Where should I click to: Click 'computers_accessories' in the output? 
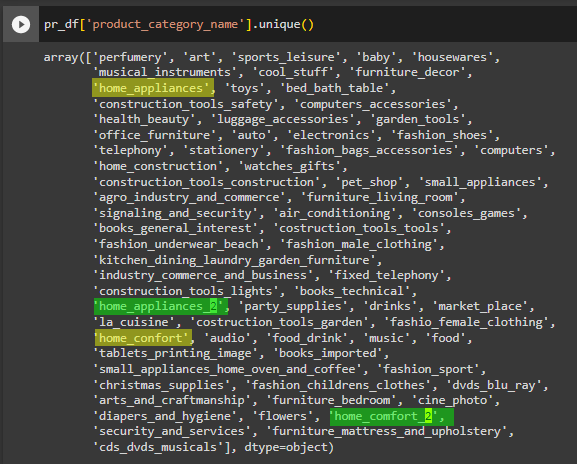pos(372,104)
